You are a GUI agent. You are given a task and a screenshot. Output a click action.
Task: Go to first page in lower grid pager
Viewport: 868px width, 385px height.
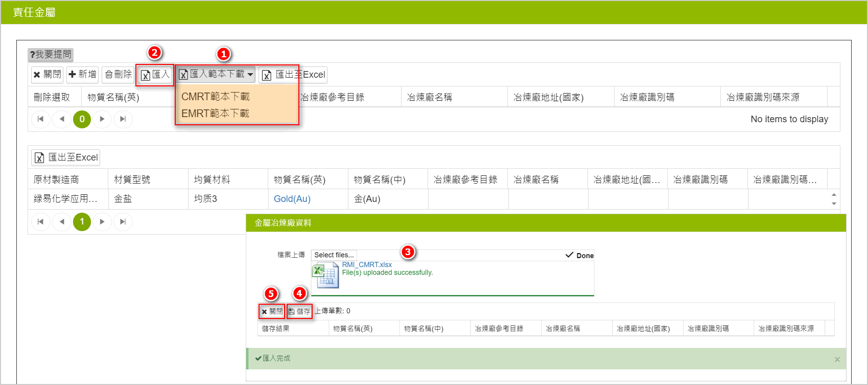point(40,222)
